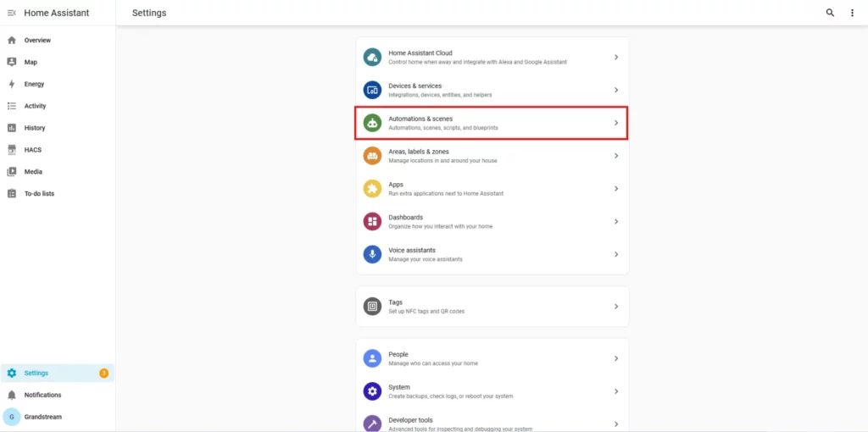Open Areas, labels & zones settings
The width and height of the screenshot is (868, 432).
click(x=492, y=156)
